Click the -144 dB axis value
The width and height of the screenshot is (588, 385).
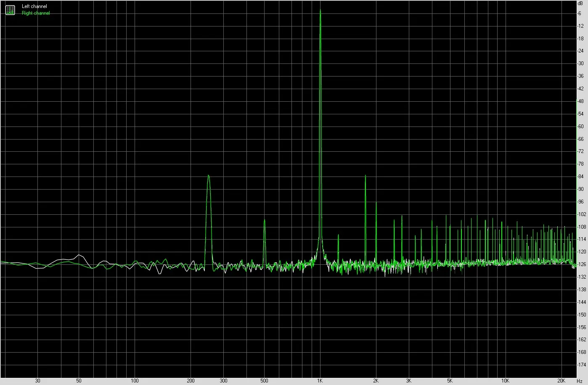(x=582, y=302)
